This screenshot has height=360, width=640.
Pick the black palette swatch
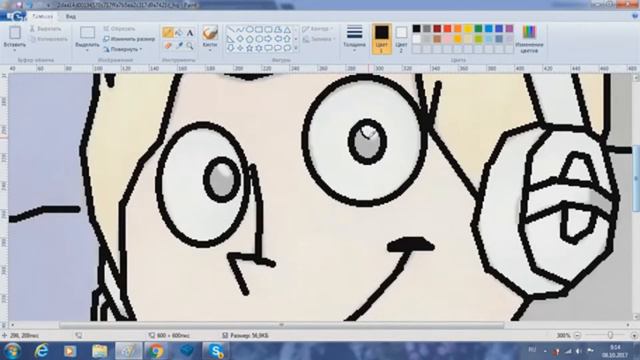coord(416,29)
